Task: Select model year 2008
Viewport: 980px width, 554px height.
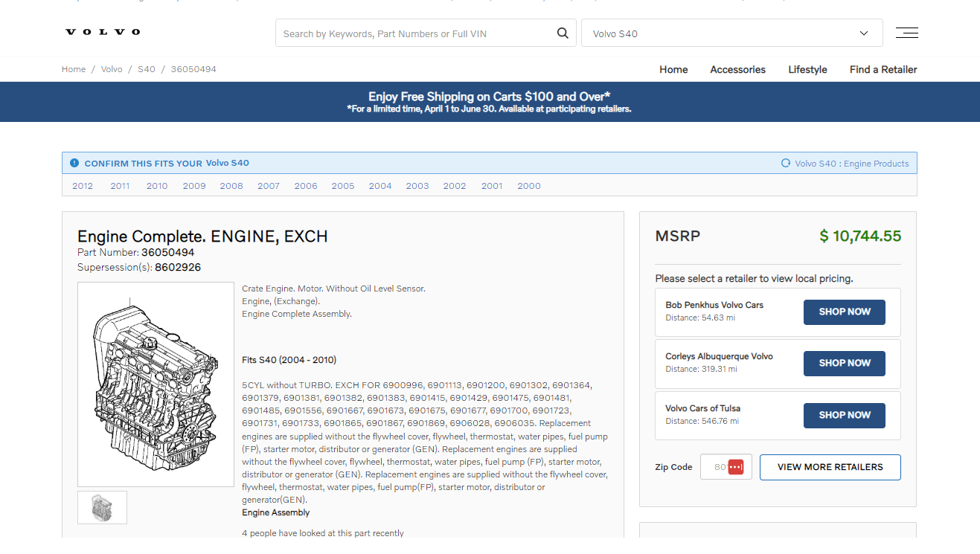Action: coord(231,186)
